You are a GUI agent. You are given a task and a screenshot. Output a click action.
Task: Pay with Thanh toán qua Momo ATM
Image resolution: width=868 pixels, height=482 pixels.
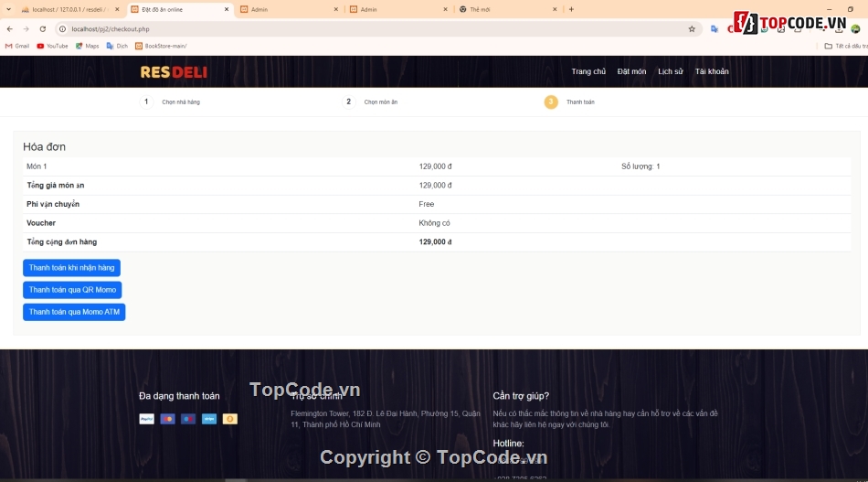pos(74,312)
